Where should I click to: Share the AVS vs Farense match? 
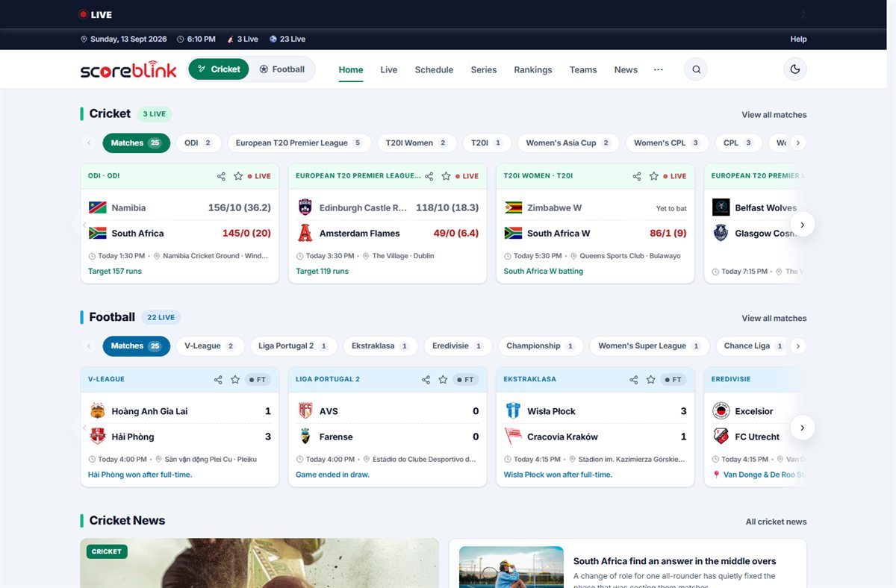coord(426,380)
